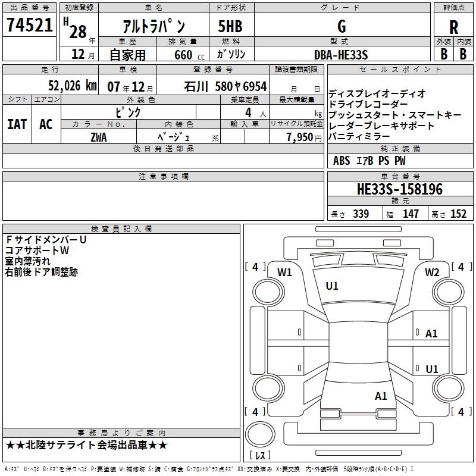The width and height of the screenshot is (476, 476).
Task: Click the evaluation score R
Action: click(453, 27)
